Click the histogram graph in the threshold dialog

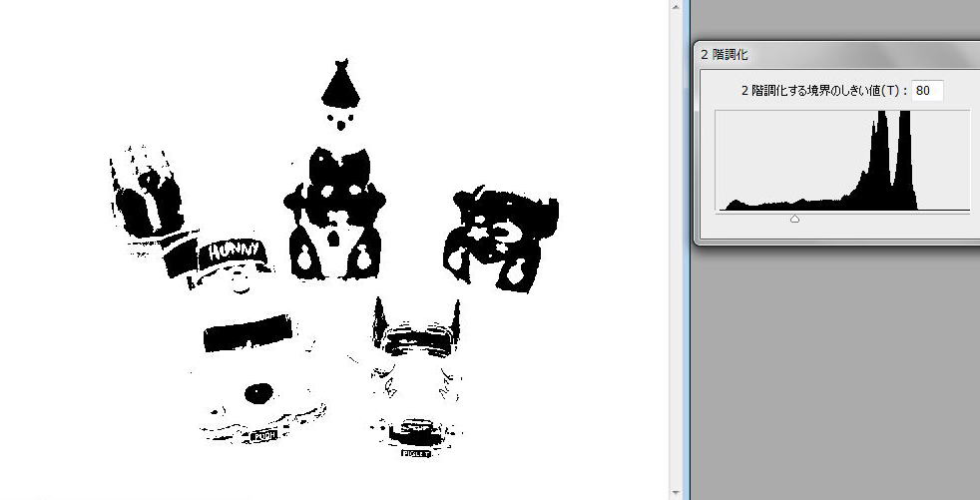click(x=842, y=161)
